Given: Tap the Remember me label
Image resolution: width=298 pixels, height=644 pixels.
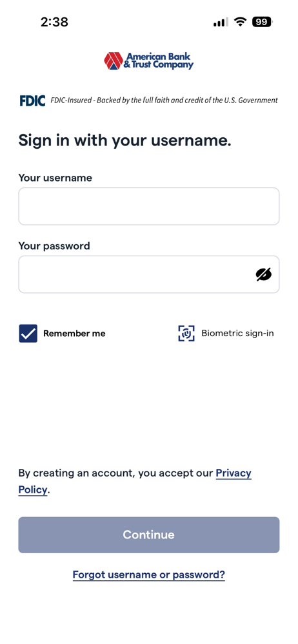Looking at the screenshot, I should tap(75, 334).
